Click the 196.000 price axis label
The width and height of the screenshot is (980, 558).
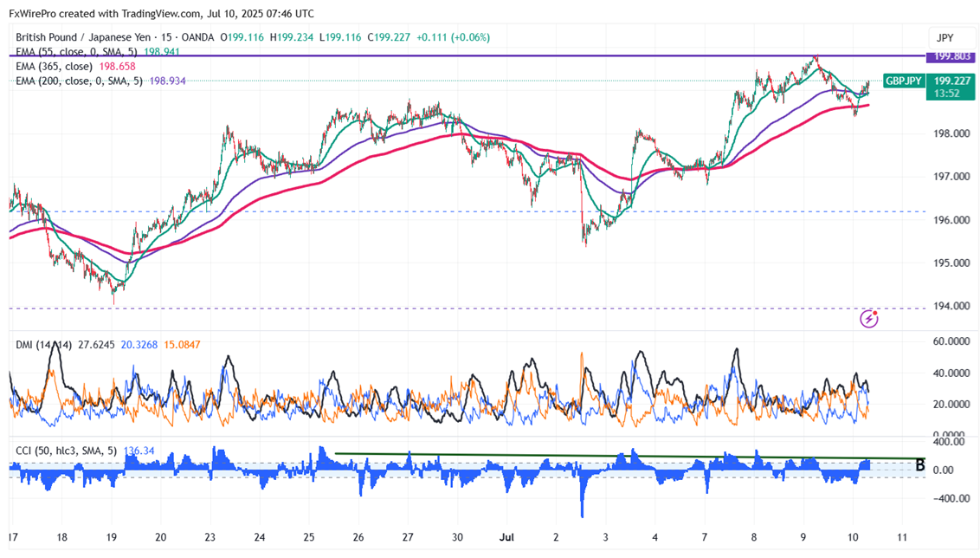tap(951, 219)
